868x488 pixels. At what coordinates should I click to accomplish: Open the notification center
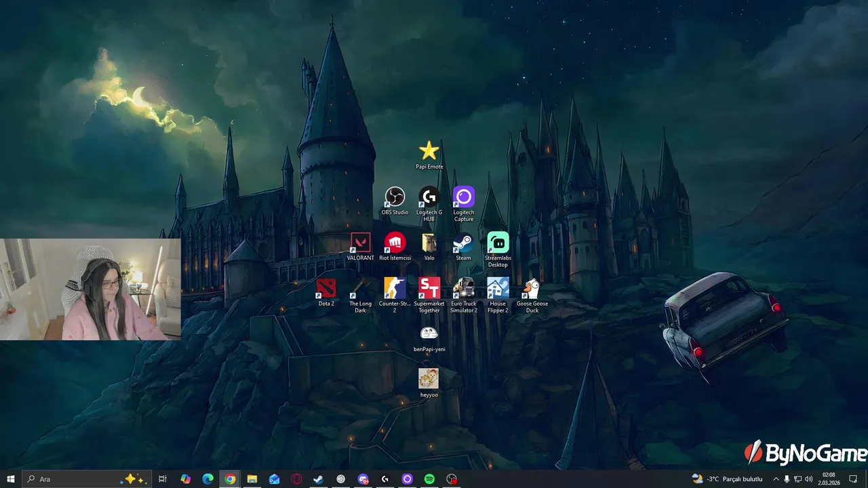pos(853,479)
